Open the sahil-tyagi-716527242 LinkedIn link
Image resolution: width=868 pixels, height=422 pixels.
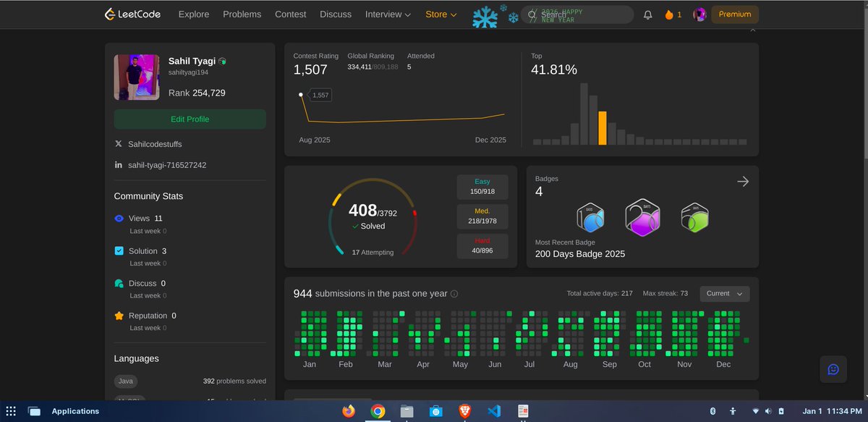167,165
